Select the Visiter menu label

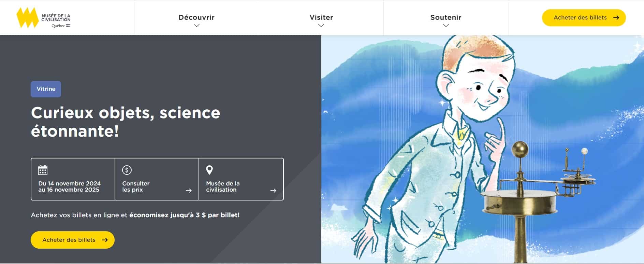pos(321,17)
